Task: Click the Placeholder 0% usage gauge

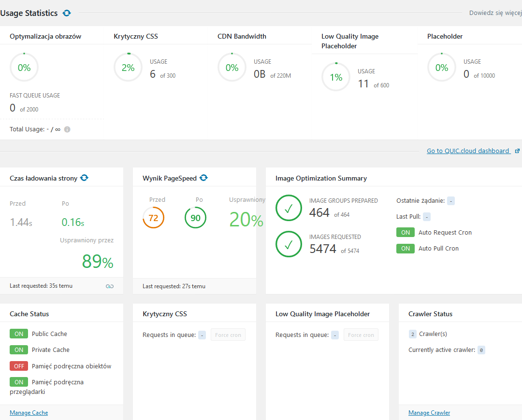Action: 442,68
